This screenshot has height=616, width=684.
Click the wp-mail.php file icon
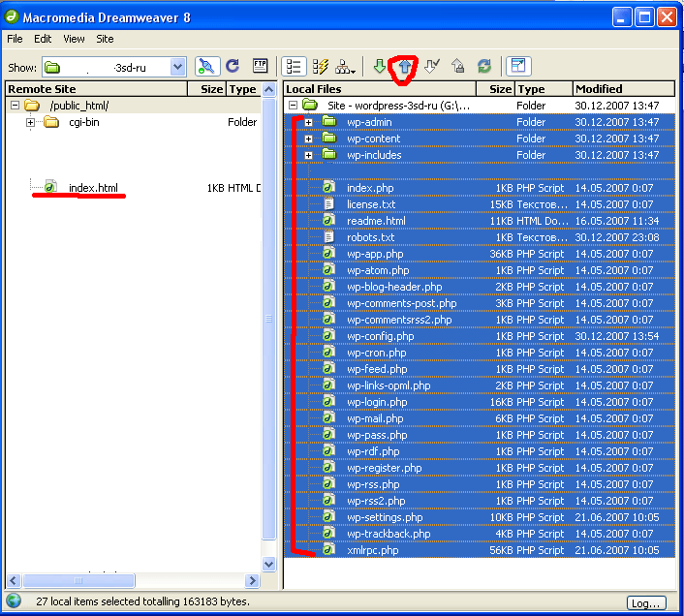328,418
